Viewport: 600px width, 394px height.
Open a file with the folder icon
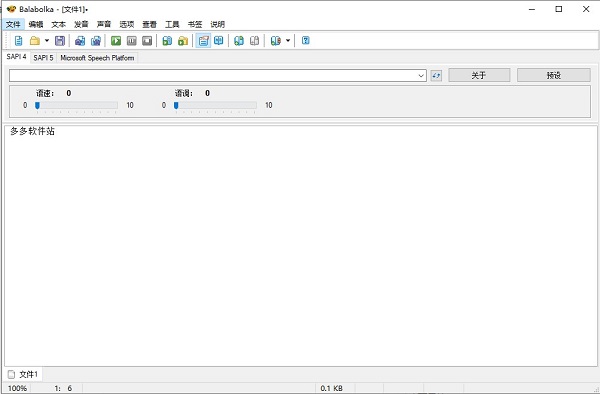tap(35, 41)
